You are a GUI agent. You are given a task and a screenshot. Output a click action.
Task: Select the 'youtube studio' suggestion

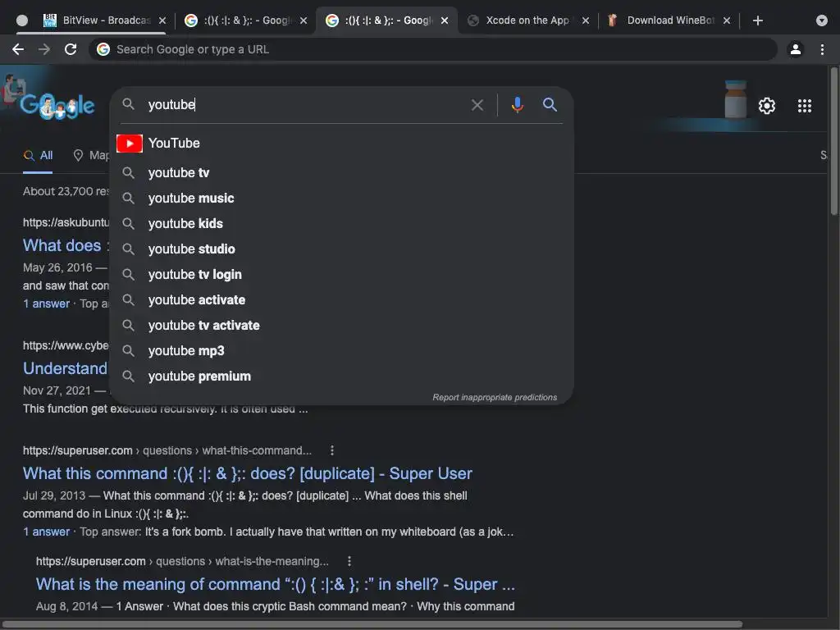point(342,249)
